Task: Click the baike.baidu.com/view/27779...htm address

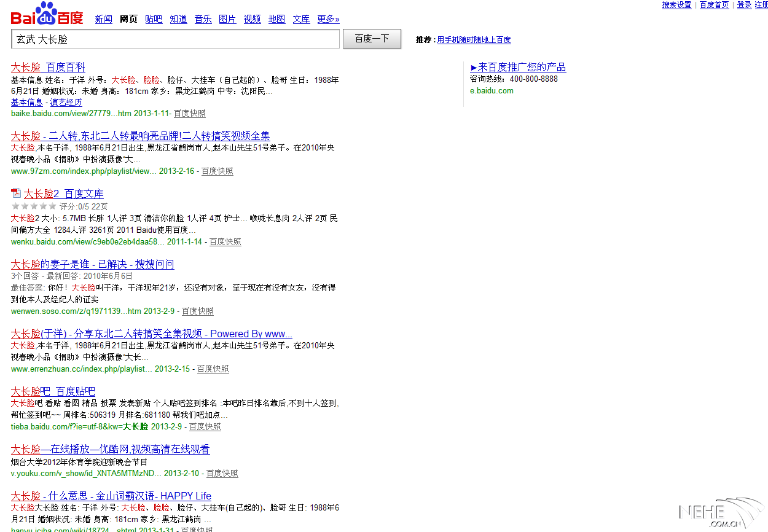Action: click(71, 114)
